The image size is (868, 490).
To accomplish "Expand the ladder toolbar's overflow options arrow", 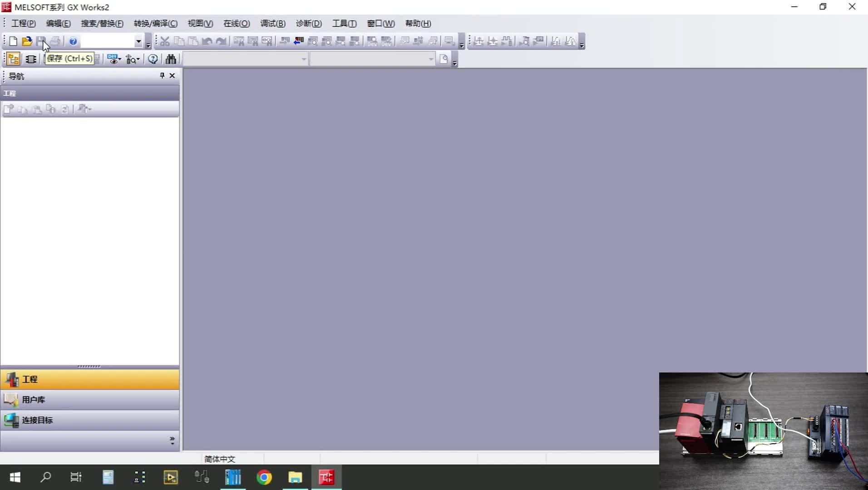I will pos(582,44).
